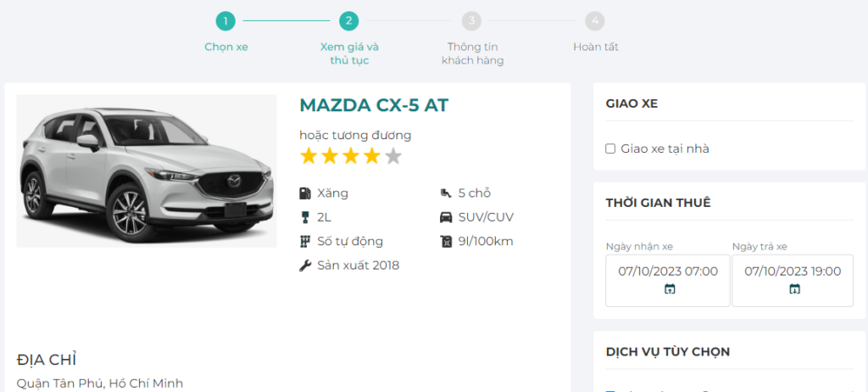Click the Ngày trả xe date field
The image size is (868, 392).
click(793, 272)
